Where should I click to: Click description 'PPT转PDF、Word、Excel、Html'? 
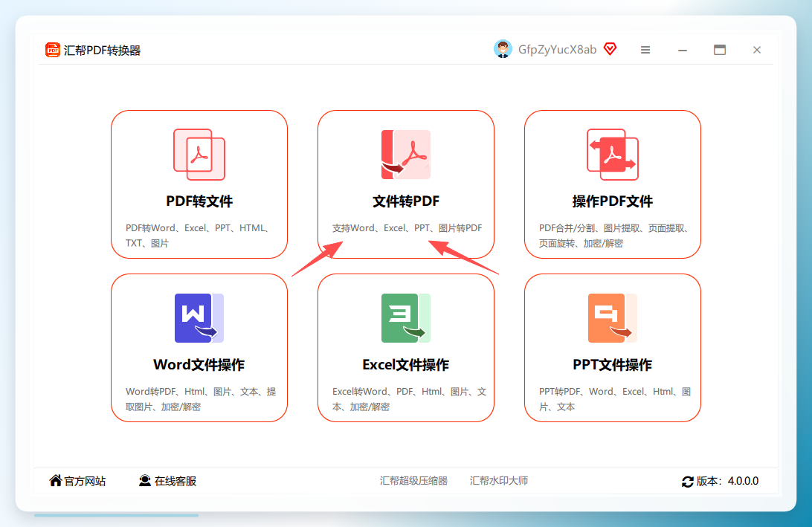[615, 392]
